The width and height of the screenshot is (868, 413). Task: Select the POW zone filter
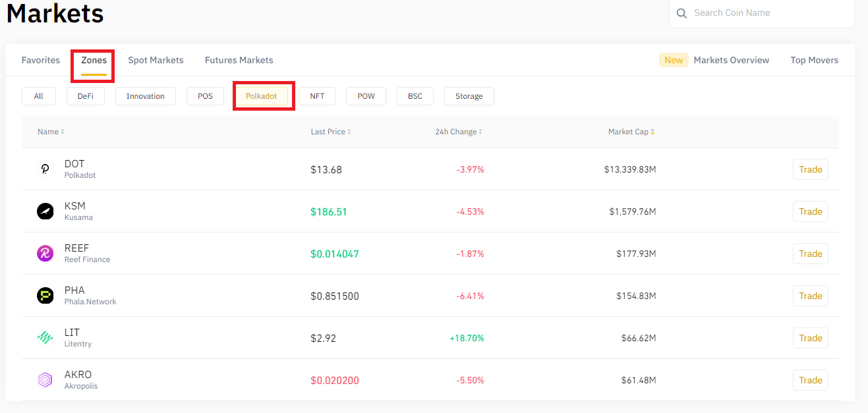pyautogui.click(x=366, y=96)
